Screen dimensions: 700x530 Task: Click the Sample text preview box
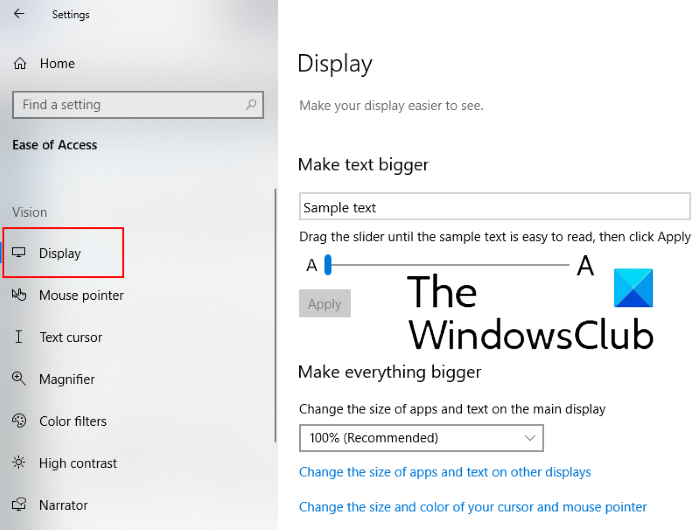coord(495,206)
